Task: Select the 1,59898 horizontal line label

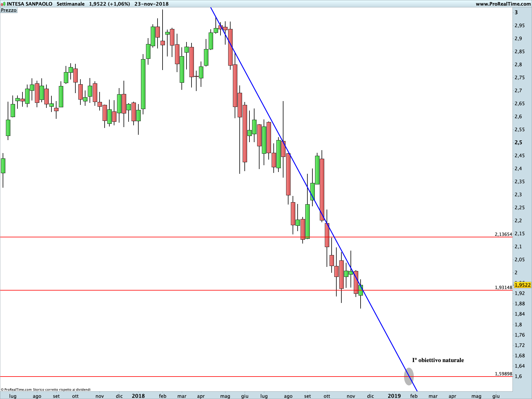Action: coord(503,374)
